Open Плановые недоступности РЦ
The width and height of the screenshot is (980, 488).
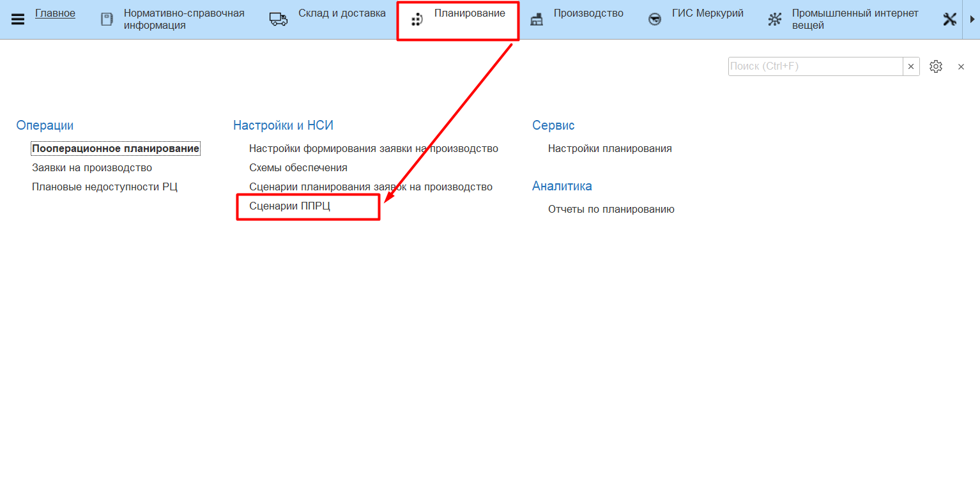(x=105, y=187)
